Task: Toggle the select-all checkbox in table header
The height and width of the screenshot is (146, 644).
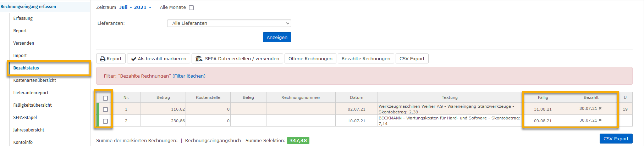Action: click(105, 98)
